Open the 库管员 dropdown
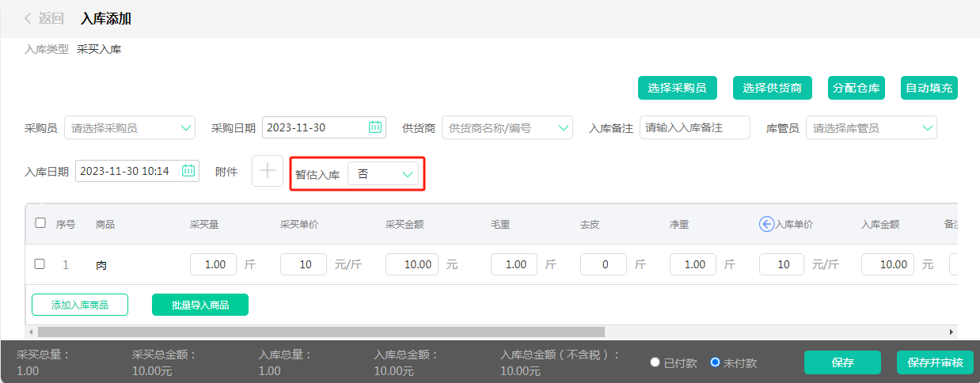980x383 pixels. (927, 127)
